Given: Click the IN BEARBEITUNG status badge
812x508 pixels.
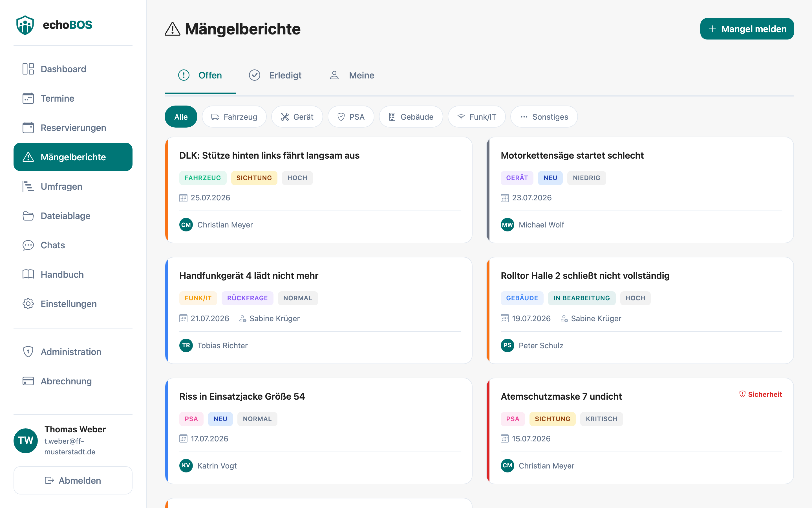Looking at the screenshot, I should [581, 298].
